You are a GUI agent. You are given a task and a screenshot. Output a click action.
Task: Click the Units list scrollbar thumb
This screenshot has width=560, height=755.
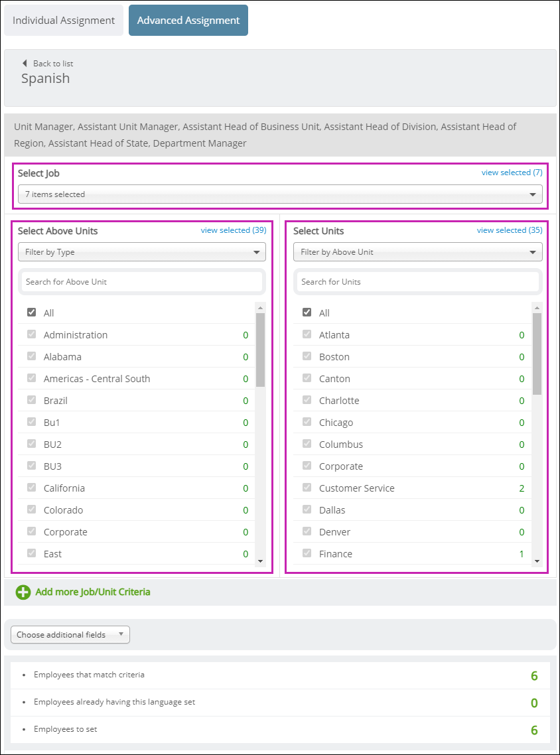coord(537,354)
